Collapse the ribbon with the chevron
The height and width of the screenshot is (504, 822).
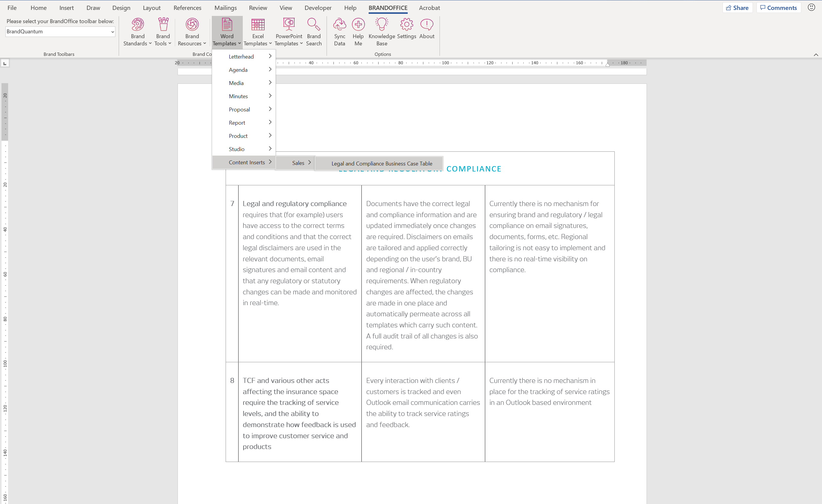(x=816, y=55)
